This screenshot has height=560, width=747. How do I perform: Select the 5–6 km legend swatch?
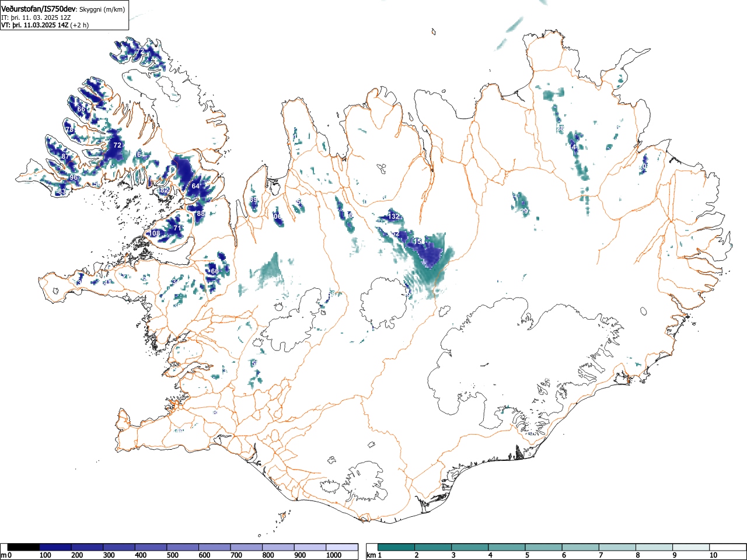(x=544, y=547)
